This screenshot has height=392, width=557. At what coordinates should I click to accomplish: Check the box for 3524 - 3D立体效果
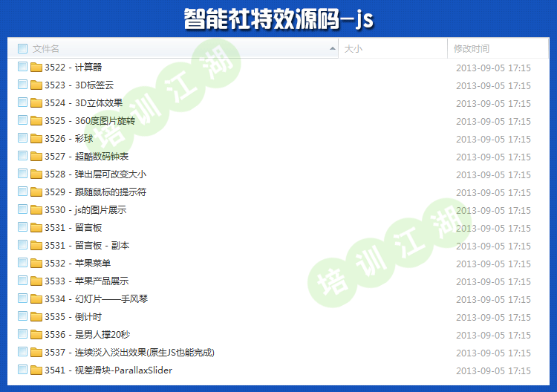pyautogui.click(x=22, y=102)
